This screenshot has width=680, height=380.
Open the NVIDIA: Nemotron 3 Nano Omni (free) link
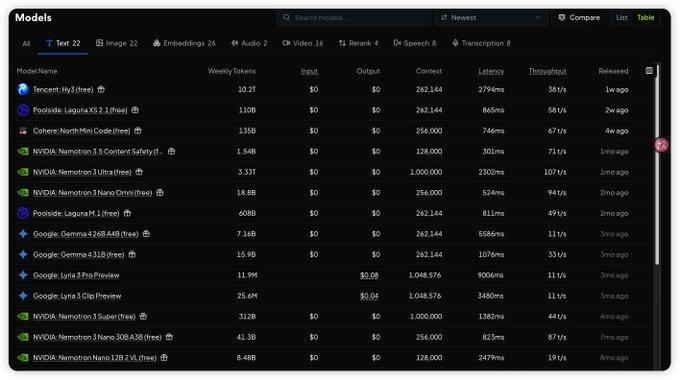click(93, 193)
